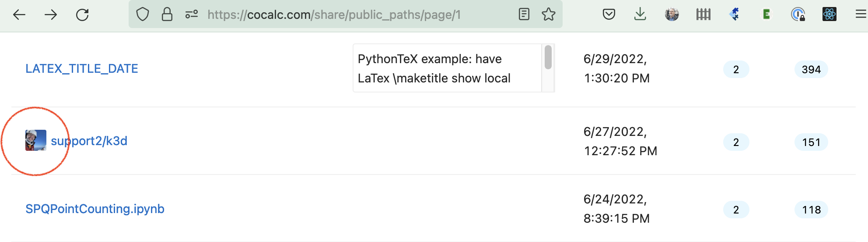Click the browser forward arrow
Viewport: 868px width, 242px height.
(51, 15)
